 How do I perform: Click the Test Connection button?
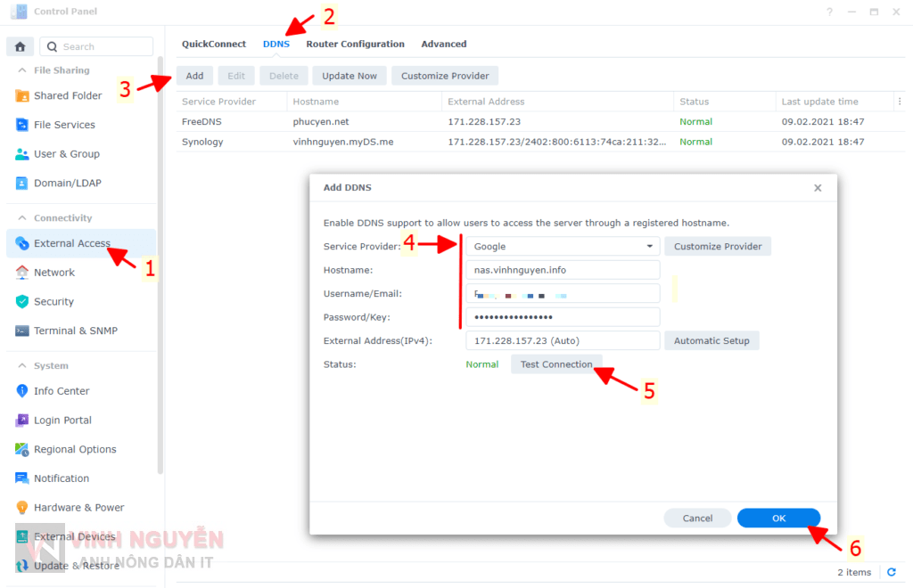[556, 364]
